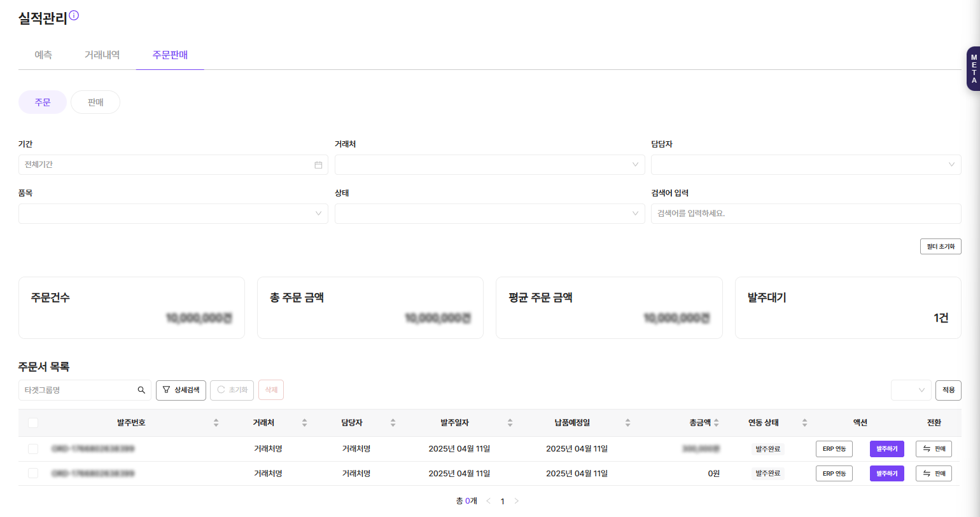Check the first order row checkbox
The height and width of the screenshot is (517, 980).
click(x=33, y=449)
